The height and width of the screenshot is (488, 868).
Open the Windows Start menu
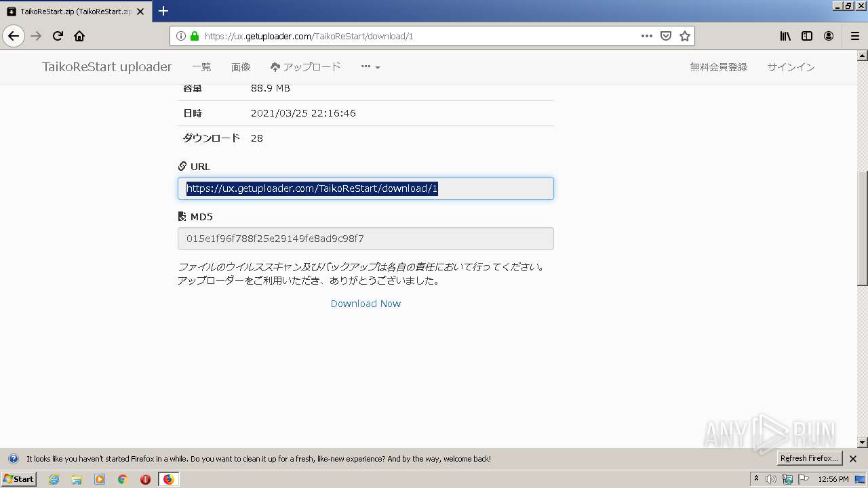click(18, 479)
